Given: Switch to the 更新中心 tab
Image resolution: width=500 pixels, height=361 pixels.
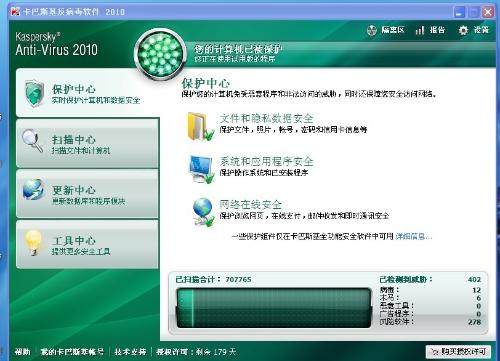Looking at the screenshot, I should (87, 194).
